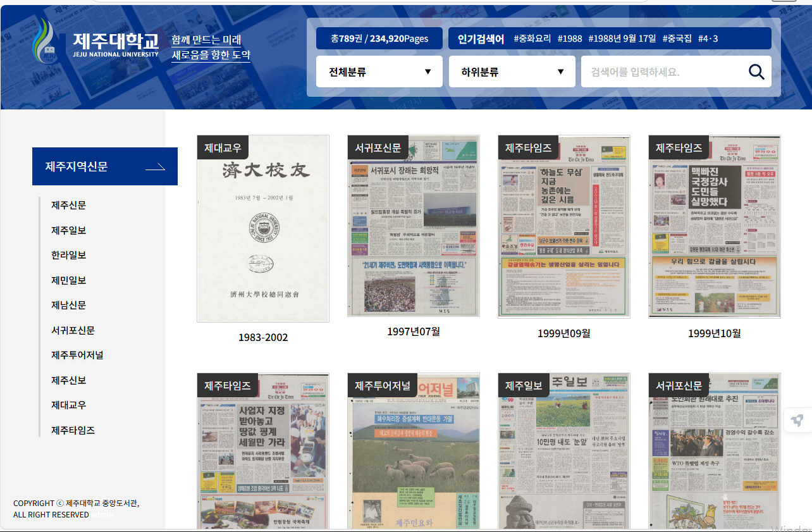Select 제주일보 in the sidebar
Viewport: 812px width, 532px height.
pyautogui.click(x=69, y=230)
